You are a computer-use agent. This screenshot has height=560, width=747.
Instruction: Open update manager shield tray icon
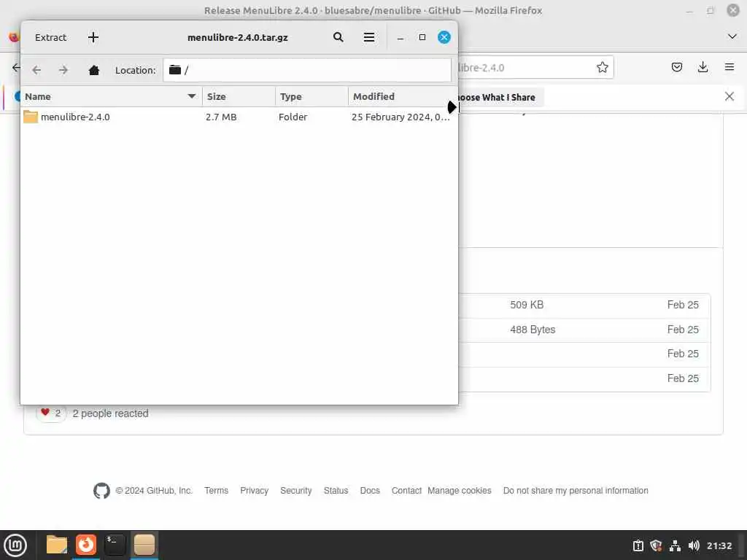pos(656,545)
